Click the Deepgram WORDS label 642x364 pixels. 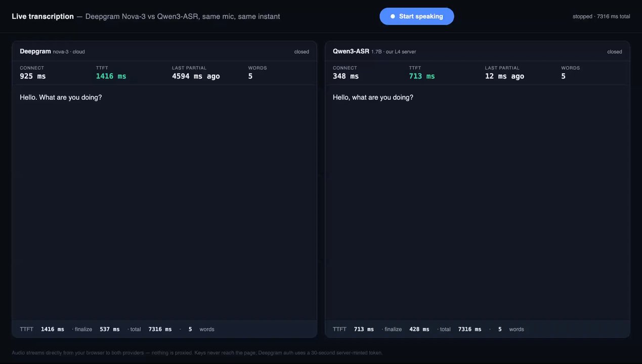tap(258, 68)
